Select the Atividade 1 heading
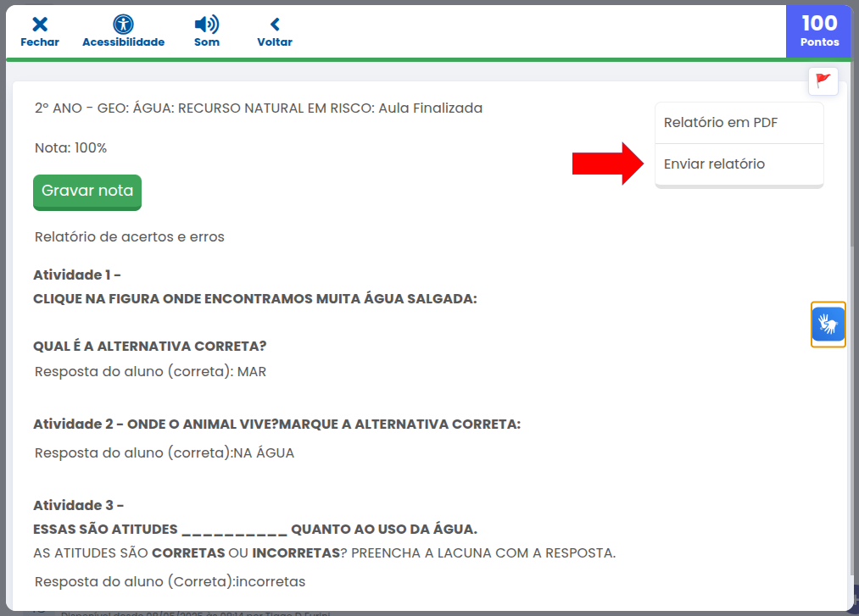The image size is (859, 616). point(77,275)
